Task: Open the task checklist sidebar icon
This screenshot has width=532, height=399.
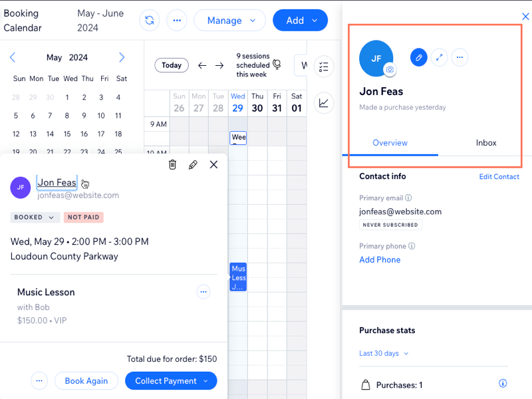Action: point(323,66)
